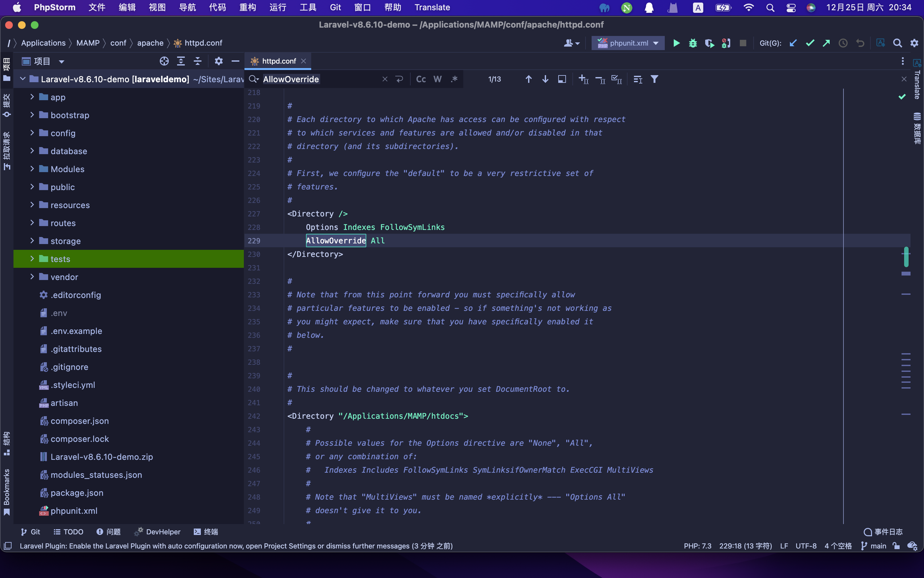The height and width of the screenshot is (578, 924).
Task: Hide the project tool window
Action: 235,61
